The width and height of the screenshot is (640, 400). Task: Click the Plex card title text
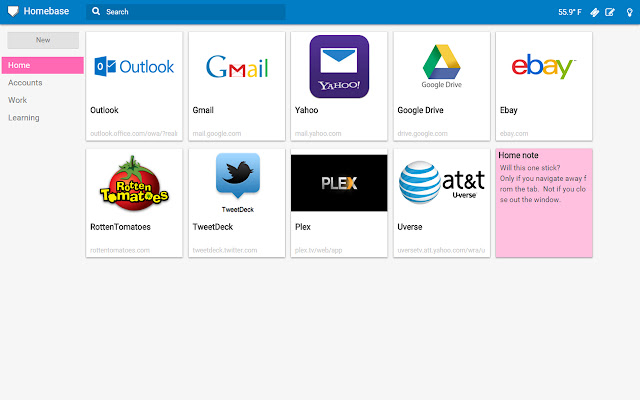(303, 227)
